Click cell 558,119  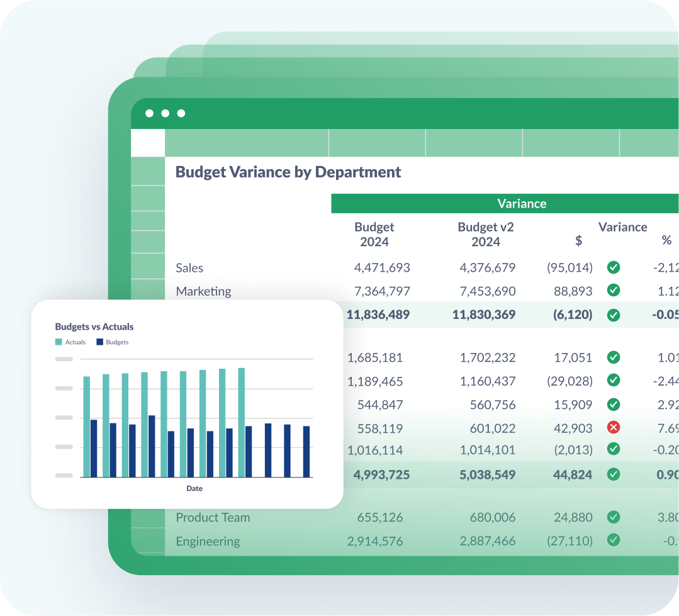380,428
